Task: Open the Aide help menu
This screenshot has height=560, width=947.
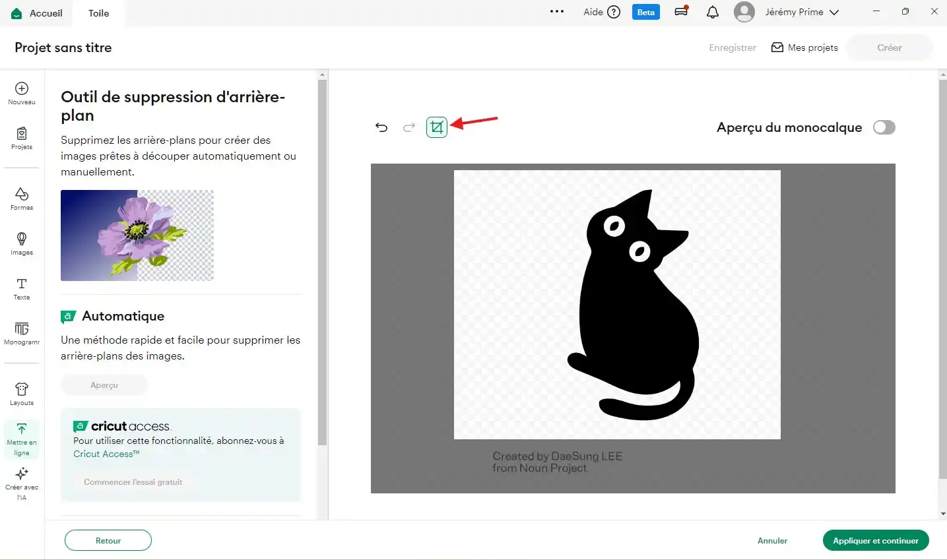Action: (x=601, y=12)
